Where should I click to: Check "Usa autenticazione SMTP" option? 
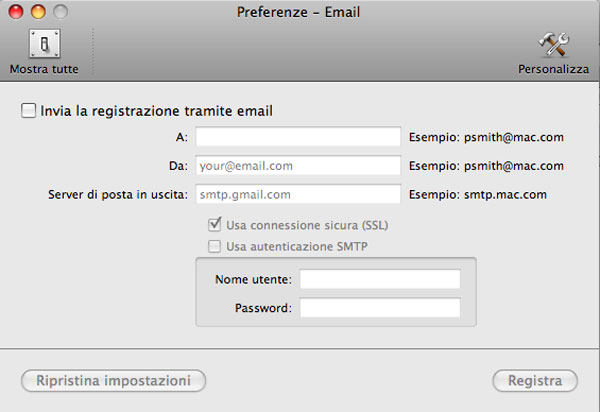pyautogui.click(x=214, y=246)
